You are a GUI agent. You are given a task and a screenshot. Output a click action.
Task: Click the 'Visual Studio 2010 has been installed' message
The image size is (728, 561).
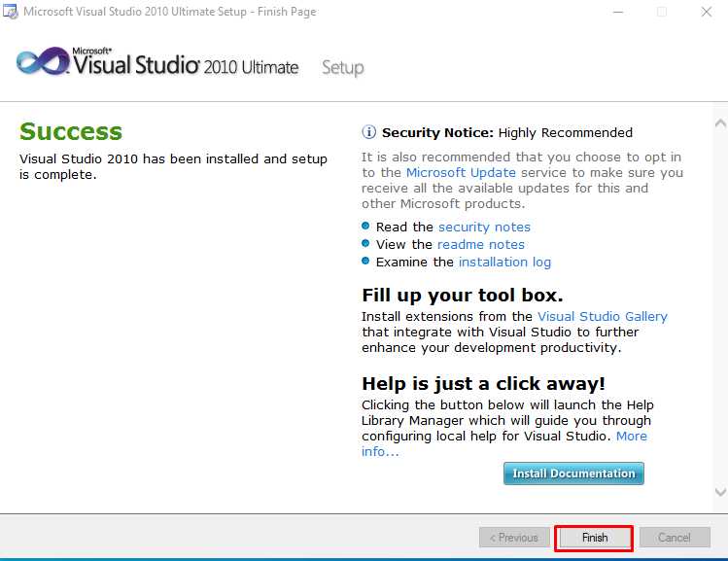173,166
